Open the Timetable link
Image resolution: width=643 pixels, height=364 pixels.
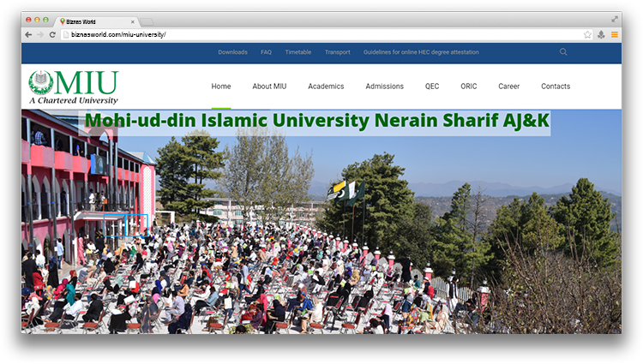(298, 52)
